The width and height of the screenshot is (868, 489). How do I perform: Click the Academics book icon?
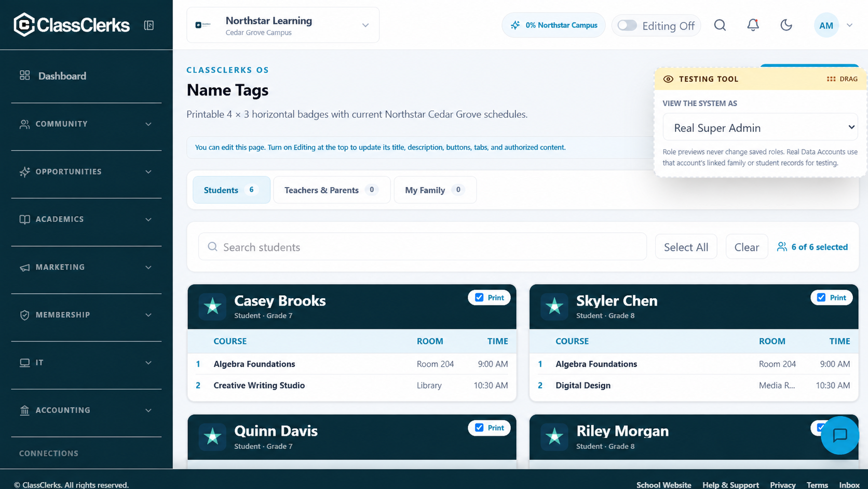click(x=24, y=219)
